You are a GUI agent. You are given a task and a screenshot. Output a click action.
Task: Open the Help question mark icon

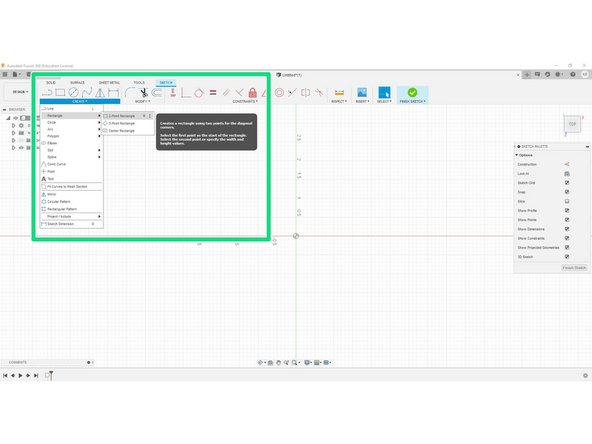(x=573, y=74)
